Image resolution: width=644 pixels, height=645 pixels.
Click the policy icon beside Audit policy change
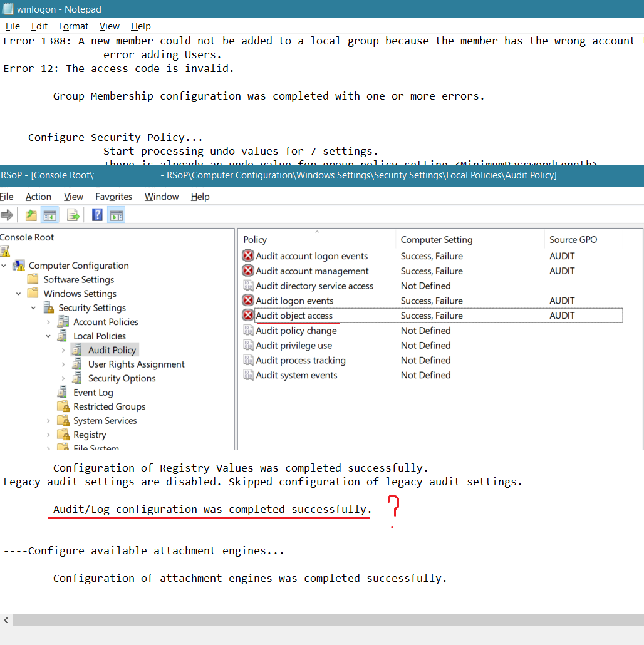point(248,330)
